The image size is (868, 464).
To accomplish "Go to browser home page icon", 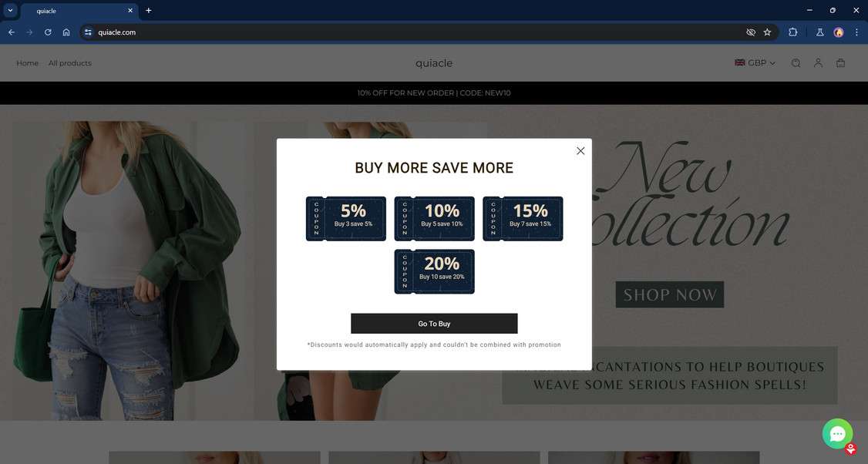I will [66, 32].
